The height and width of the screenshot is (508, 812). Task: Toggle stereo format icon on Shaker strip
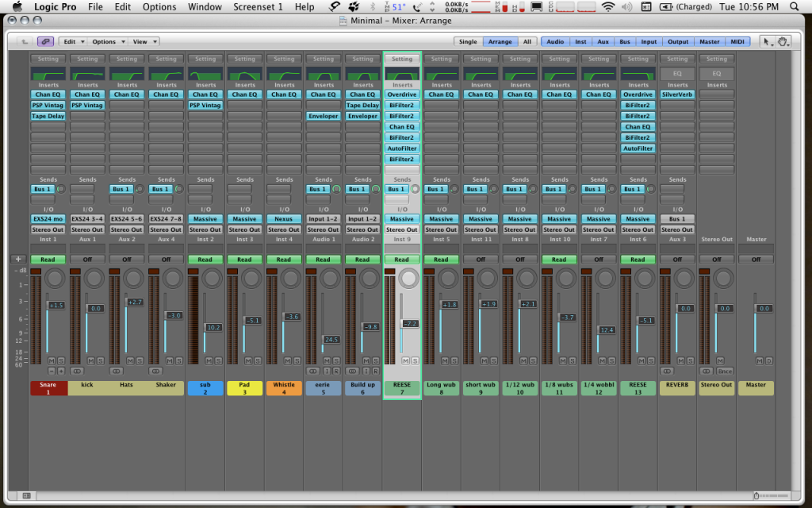point(156,371)
